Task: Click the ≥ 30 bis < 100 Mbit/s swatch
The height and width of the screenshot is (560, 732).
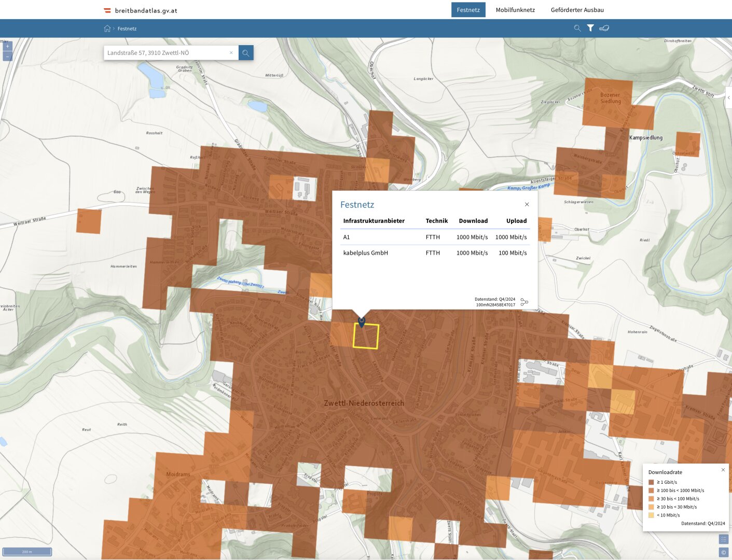Action: tap(651, 499)
